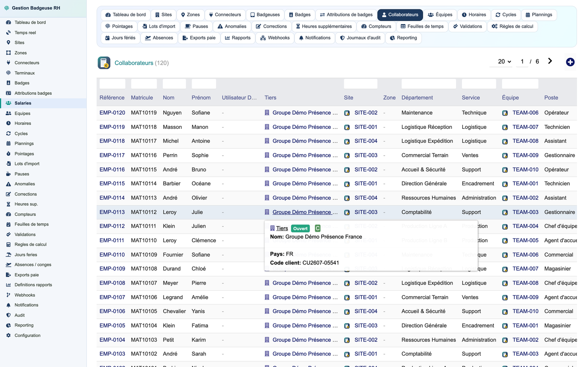Click Exports paie sidebar icon
Screen dimensions: 588x367
pos(8,275)
